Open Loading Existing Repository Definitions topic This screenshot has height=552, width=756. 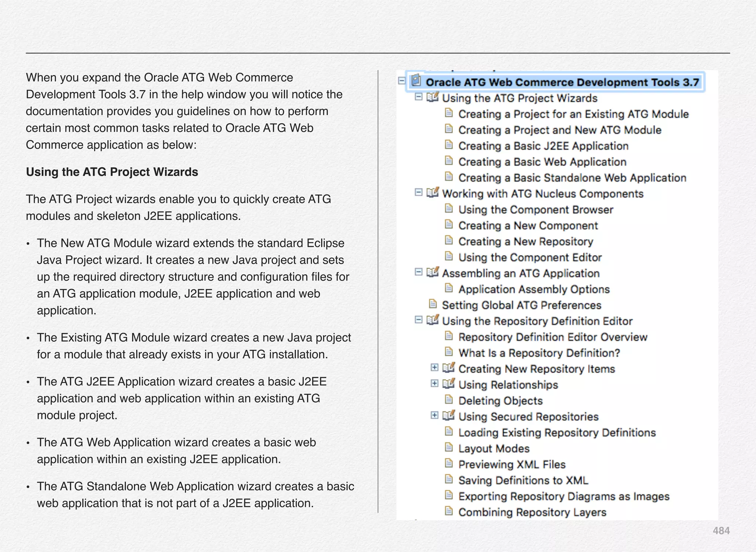click(x=557, y=432)
